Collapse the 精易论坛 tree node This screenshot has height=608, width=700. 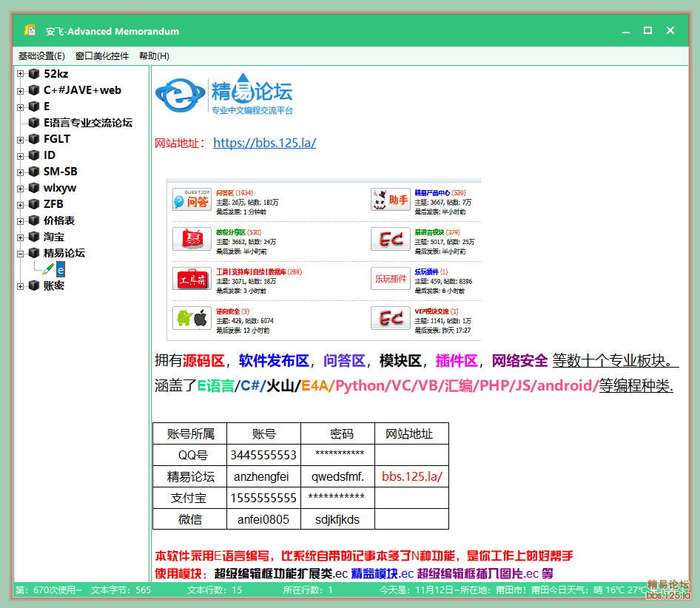[x=21, y=253]
